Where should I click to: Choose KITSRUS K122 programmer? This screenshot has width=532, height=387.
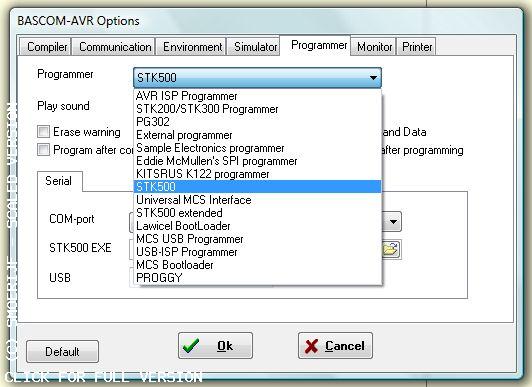click(258, 174)
